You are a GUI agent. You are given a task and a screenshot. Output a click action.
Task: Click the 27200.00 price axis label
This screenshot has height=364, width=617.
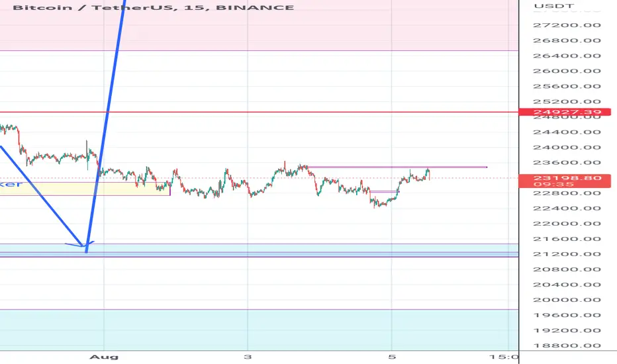(567, 25)
